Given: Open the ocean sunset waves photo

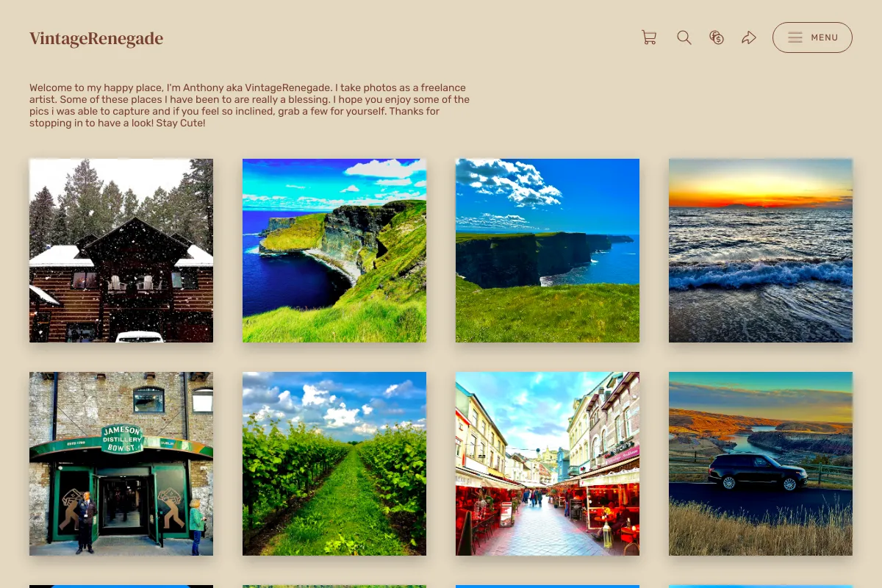Looking at the screenshot, I should click(x=761, y=251).
